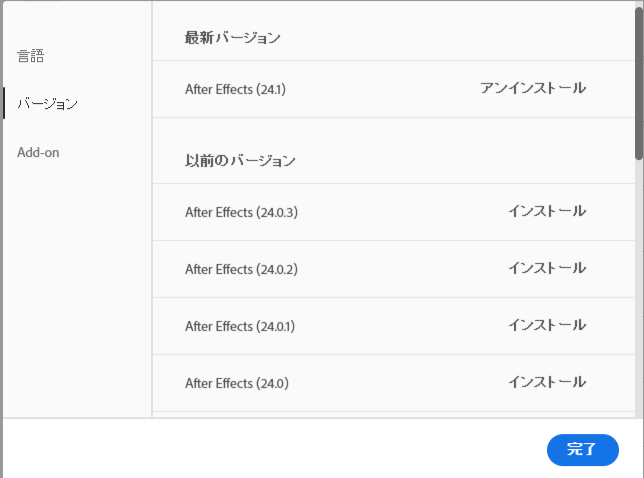
Task: Open the 言語 settings tab
Action: 31,56
